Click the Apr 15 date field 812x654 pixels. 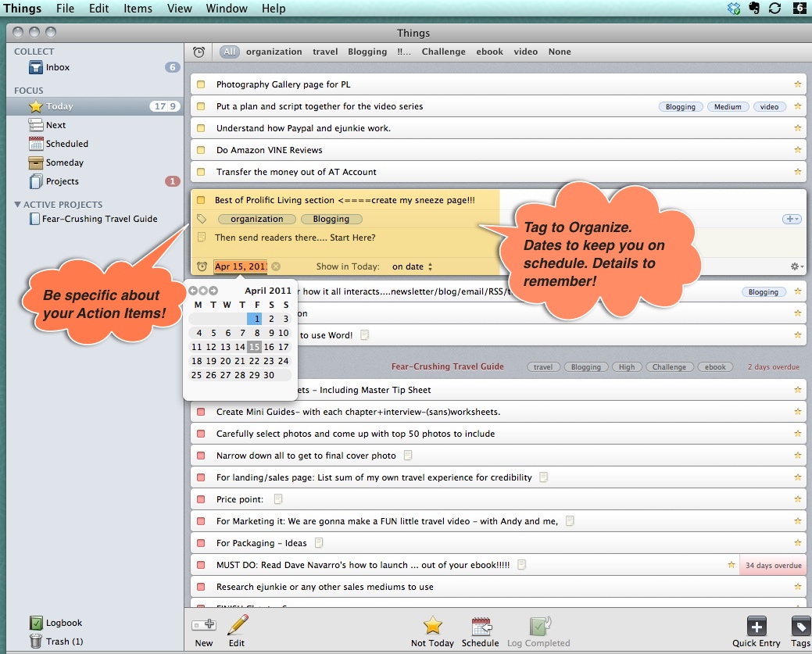(241, 266)
